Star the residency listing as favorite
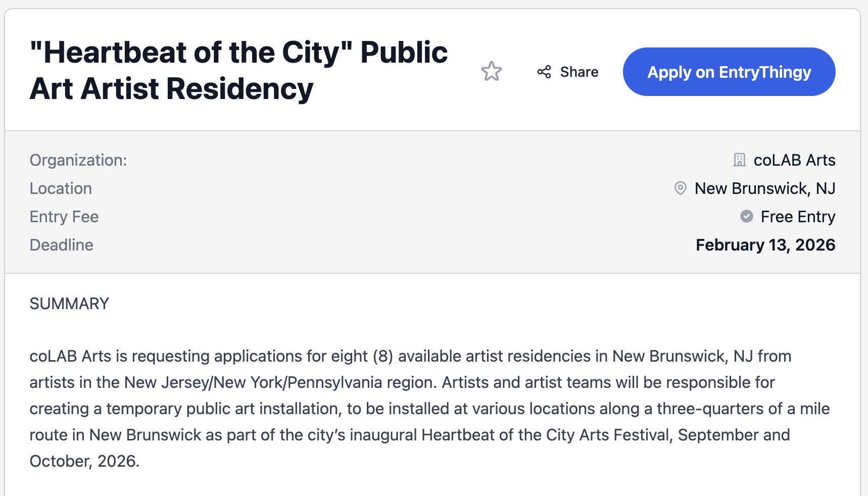This screenshot has width=868, height=496. [x=491, y=72]
